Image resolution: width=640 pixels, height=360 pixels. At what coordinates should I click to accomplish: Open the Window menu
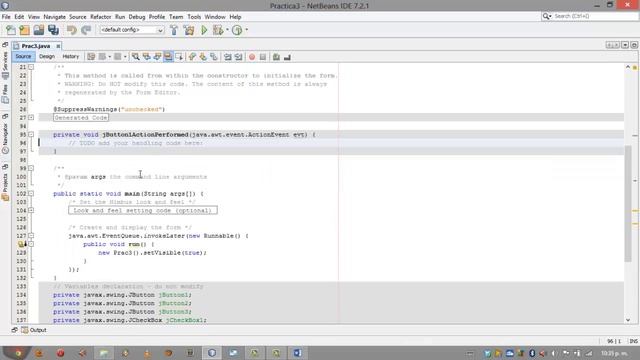point(215,17)
